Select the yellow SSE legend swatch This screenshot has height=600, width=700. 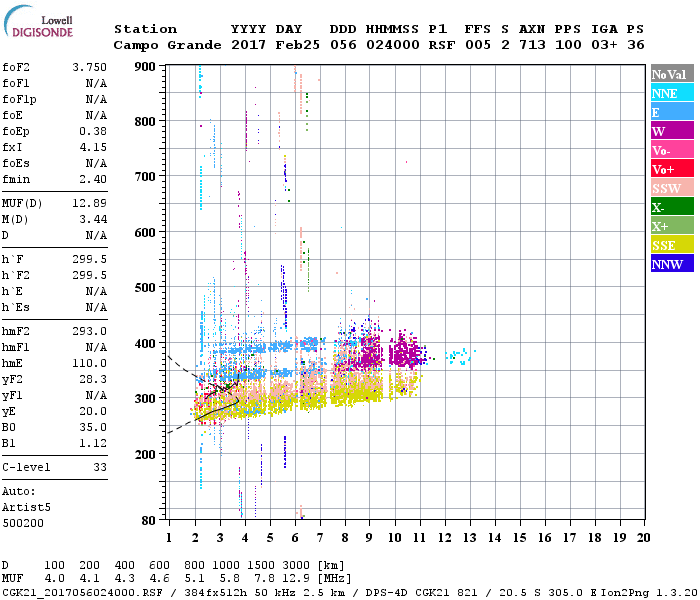click(670, 245)
